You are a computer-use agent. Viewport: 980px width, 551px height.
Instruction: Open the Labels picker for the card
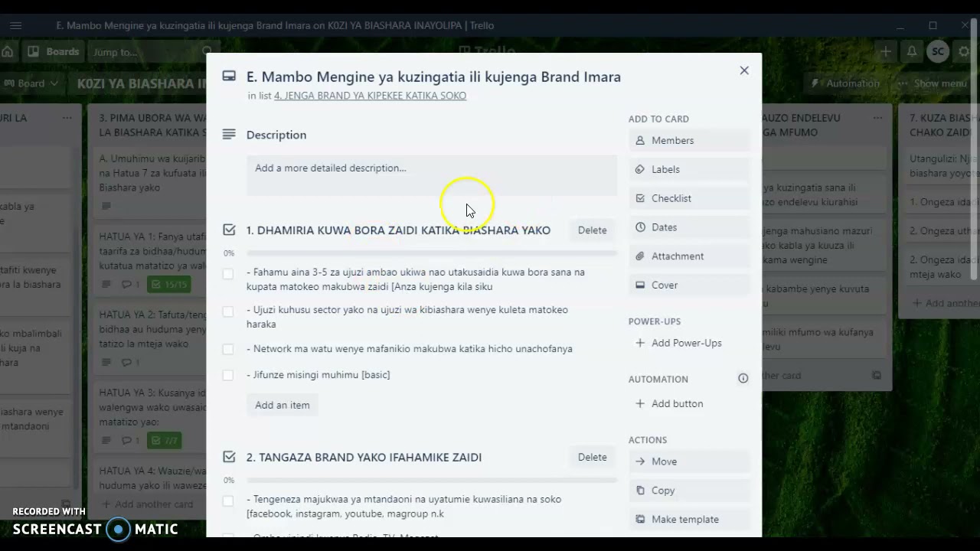[689, 170]
